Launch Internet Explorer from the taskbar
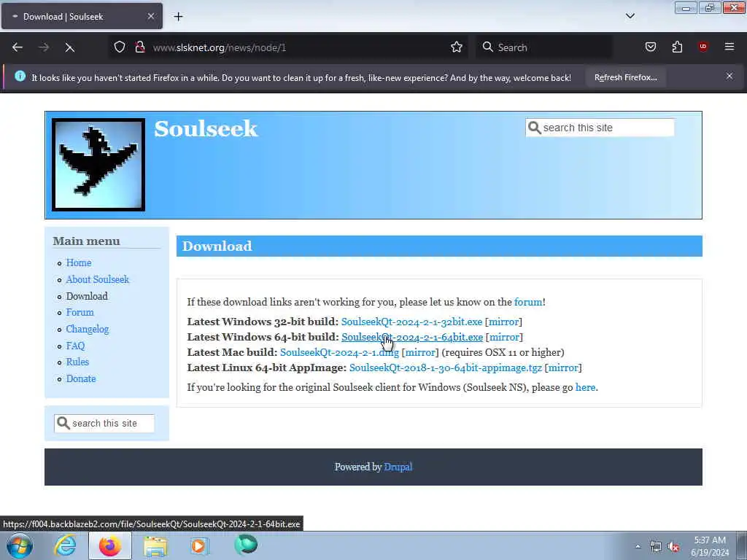 pyautogui.click(x=65, y=545)
